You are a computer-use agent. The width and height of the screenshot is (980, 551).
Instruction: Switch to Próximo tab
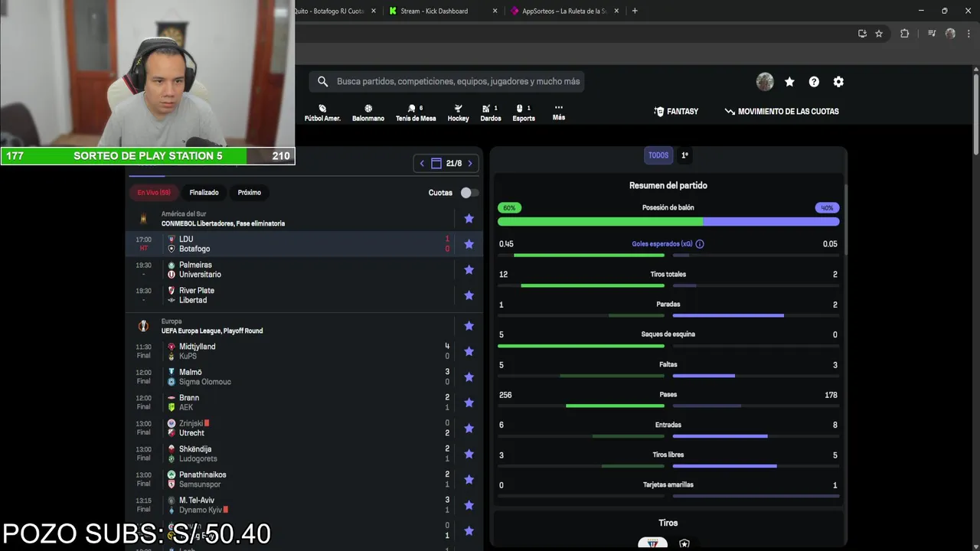coord(250,193)
